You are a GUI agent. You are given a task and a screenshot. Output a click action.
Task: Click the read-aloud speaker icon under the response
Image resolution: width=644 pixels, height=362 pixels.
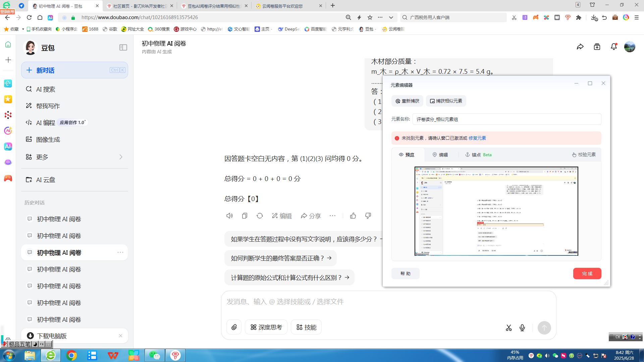(229, 216)
